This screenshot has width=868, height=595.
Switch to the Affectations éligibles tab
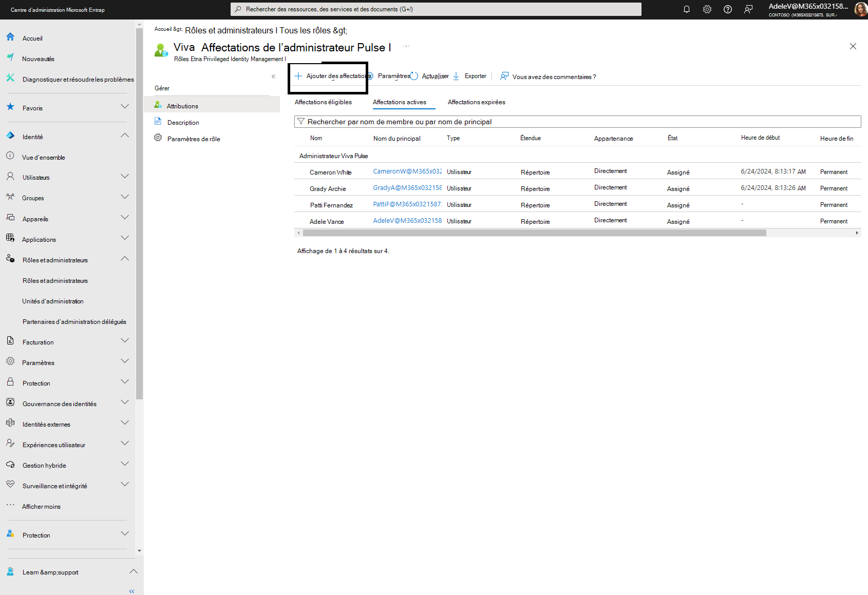(323, 102)
